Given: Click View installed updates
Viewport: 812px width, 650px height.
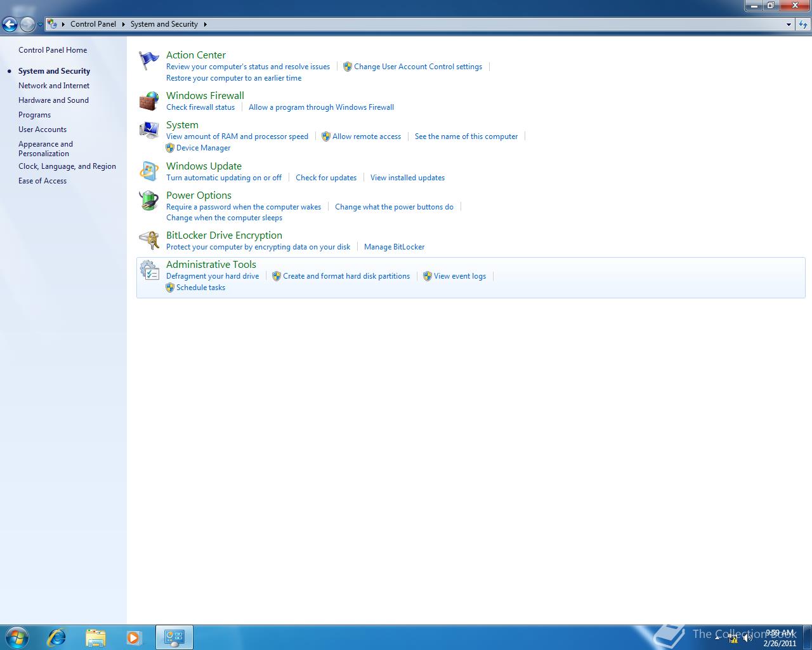Looking at the screenshot, I should click(x=407, y=178).
